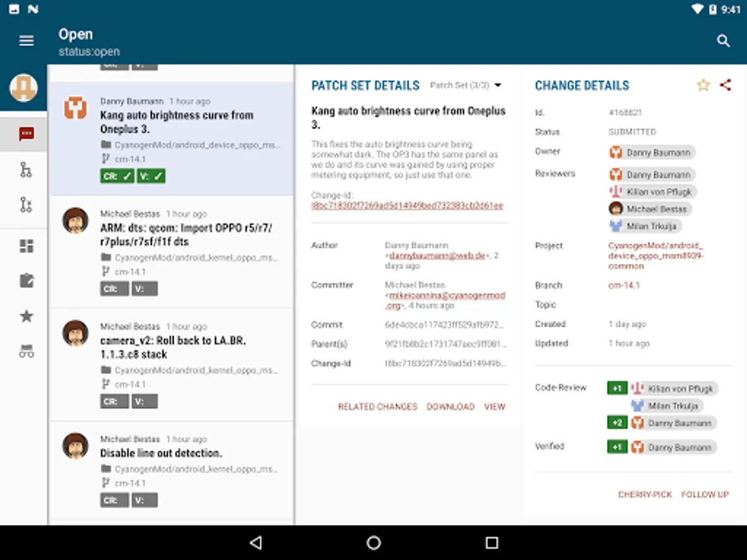The image size is (747, 560).
Task: Star this change in Change Details
Action: click(x=703, y=85)
